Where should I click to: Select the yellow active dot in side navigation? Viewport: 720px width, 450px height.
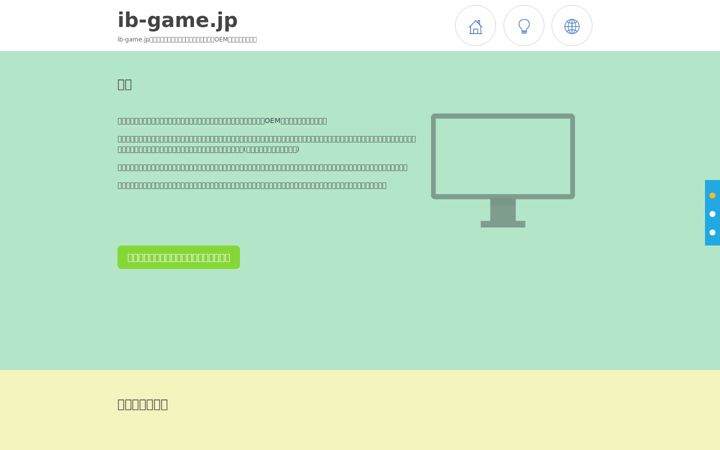(712, 196)
